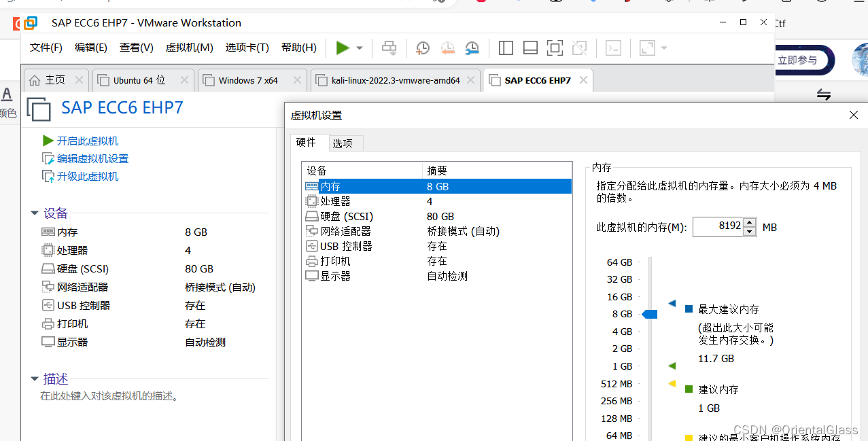This screenshot has height=441, width=868.
Task: Open the 查看(V) menu
Action: 137,48
